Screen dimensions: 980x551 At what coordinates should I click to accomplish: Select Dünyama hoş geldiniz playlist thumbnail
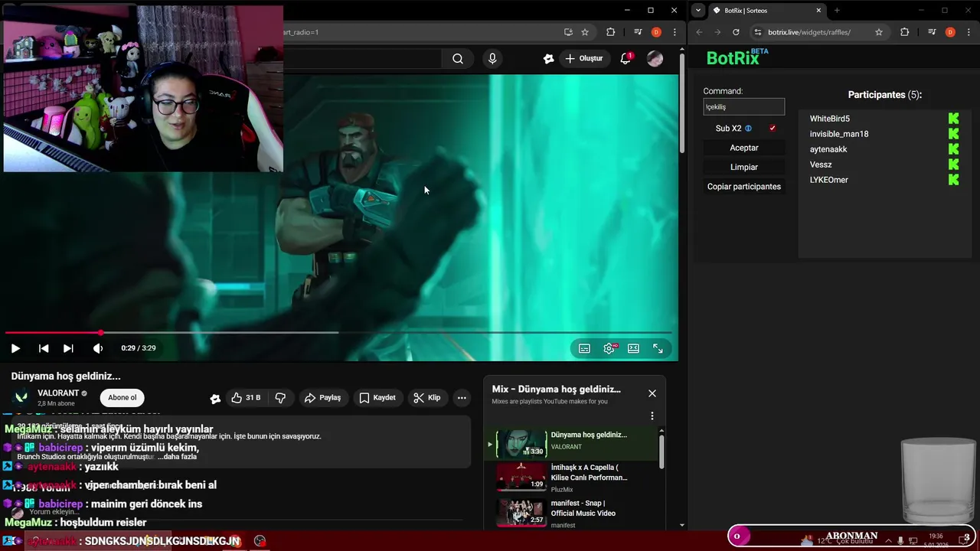[x=521, y=444]
